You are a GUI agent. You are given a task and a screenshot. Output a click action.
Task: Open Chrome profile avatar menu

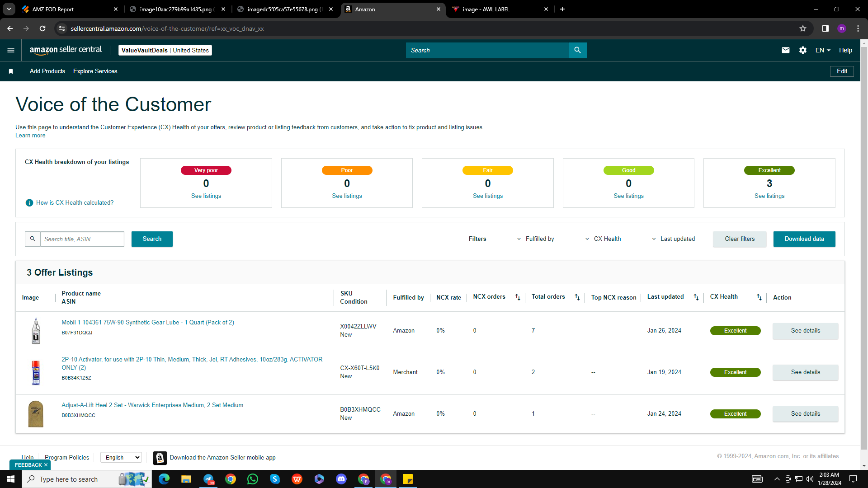pyautogui.click(x=842, y=28)
